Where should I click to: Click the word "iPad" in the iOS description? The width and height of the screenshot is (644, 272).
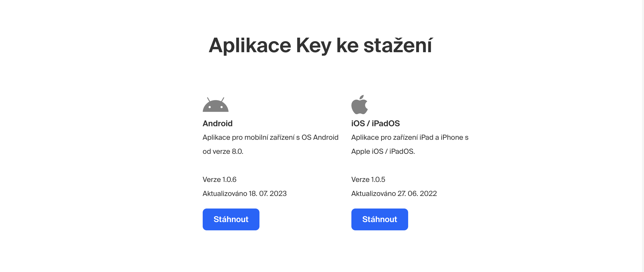(x=426, y=138)
